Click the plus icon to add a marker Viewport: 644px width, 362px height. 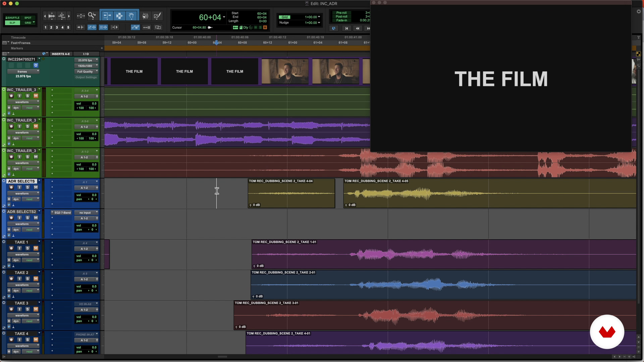click(102, 48)
